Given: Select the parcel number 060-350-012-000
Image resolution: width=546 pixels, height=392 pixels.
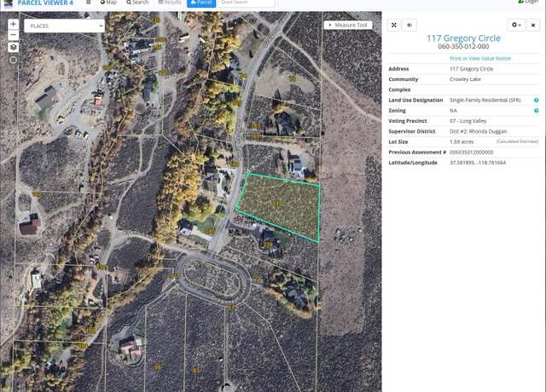Looking at the screenshot, I should pos(463,47).
